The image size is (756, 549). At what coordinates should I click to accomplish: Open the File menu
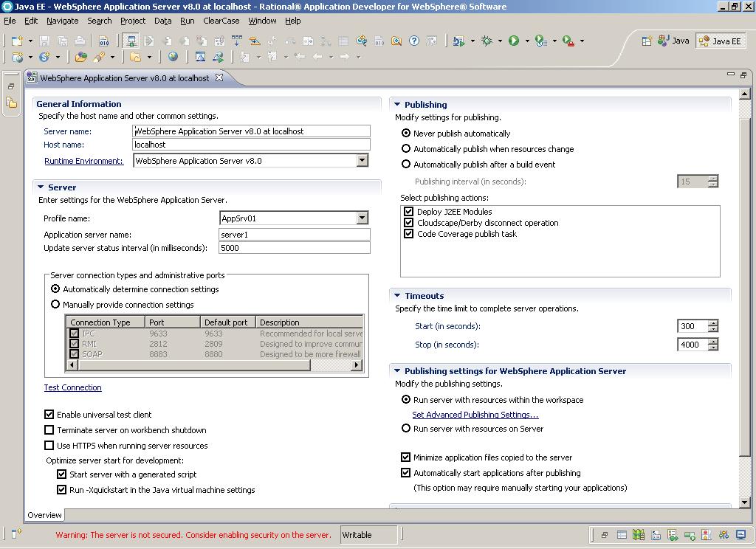tap(10, 21)
